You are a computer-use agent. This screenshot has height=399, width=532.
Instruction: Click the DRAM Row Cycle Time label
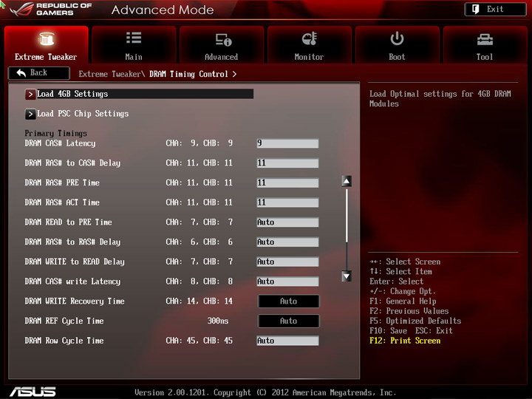pos(64,341)
